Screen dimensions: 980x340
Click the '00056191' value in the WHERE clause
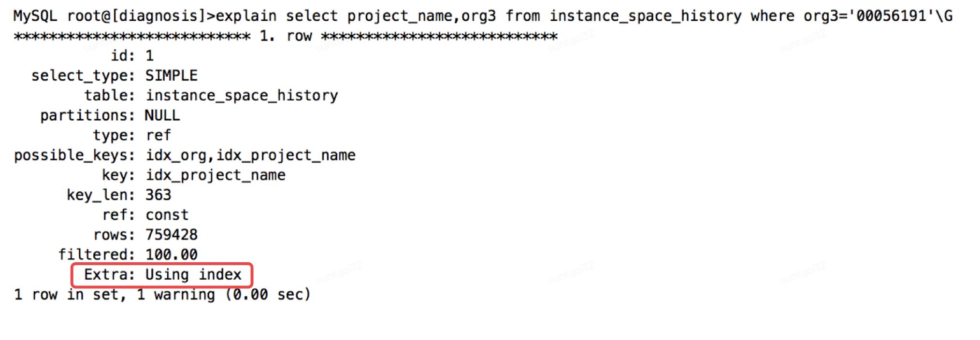[x=891, y=16]
